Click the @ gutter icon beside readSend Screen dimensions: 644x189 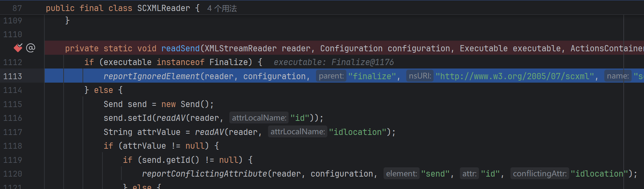(31, 48)
